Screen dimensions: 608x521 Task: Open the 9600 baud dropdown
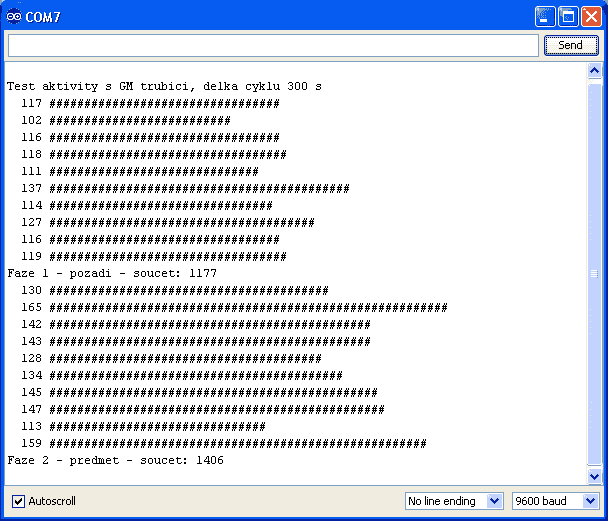(555, 501)
